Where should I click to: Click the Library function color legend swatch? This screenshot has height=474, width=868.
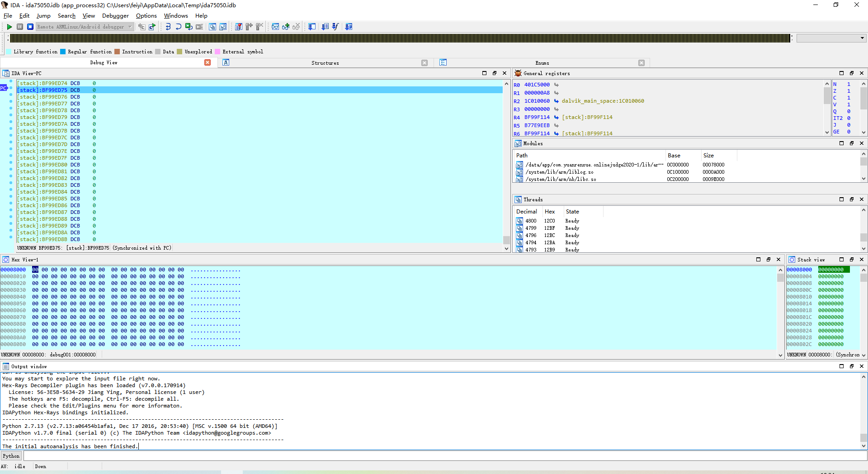pyautogui.click(x=9, y=52)
